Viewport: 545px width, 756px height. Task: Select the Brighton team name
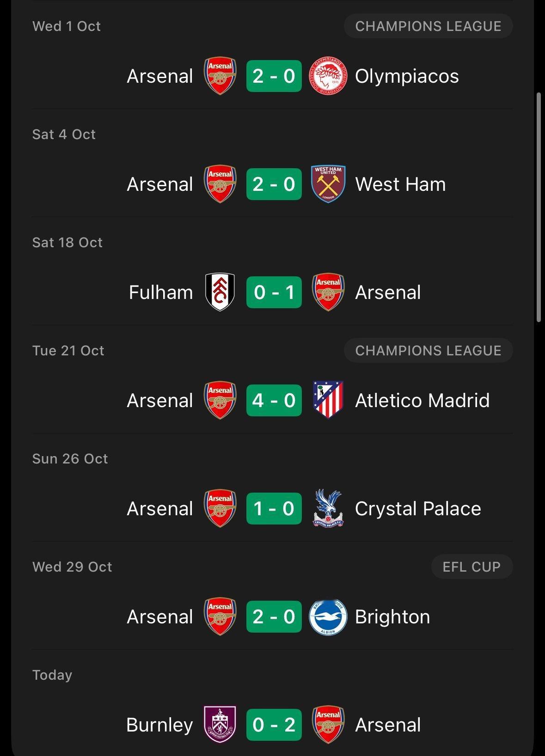pyautogui.click(x=392, y=616)
